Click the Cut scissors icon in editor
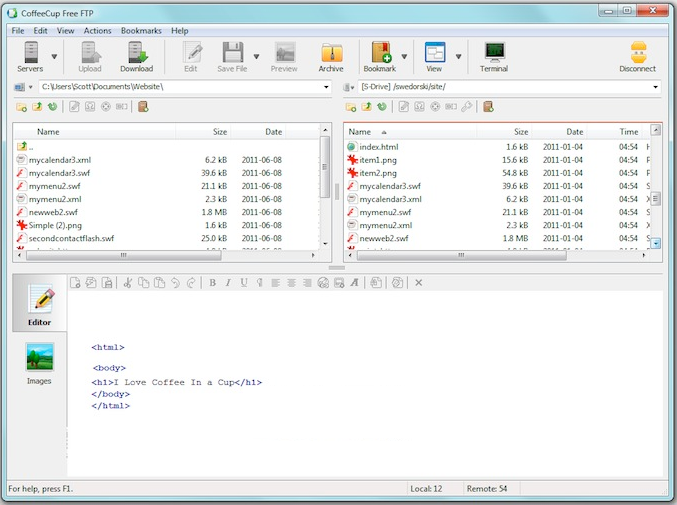 pos(128,283)
